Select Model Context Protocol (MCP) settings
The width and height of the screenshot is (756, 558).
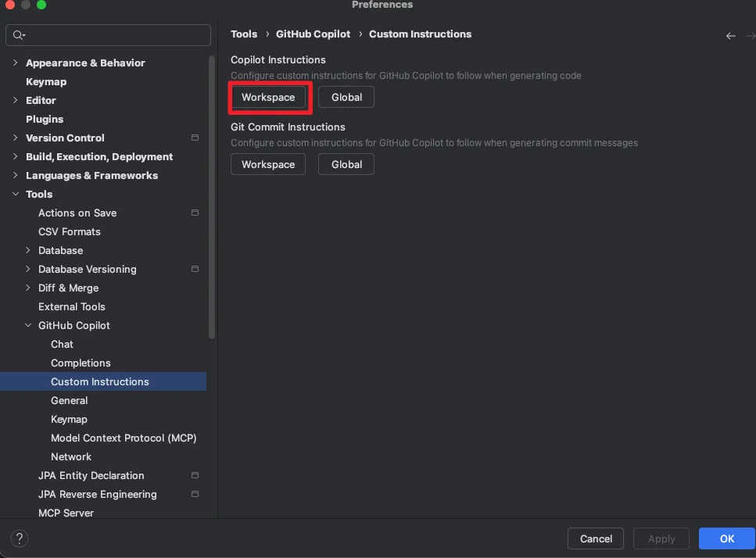point(124,438)
